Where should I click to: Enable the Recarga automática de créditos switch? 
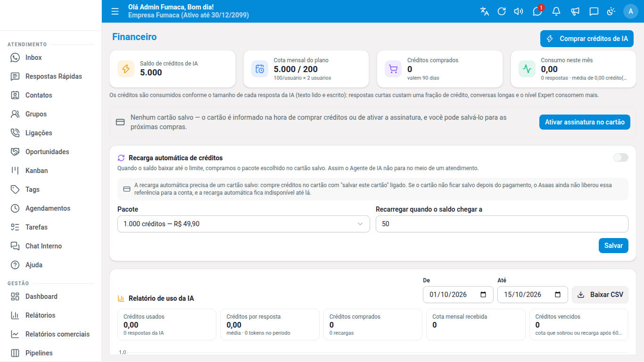point(620,157)
